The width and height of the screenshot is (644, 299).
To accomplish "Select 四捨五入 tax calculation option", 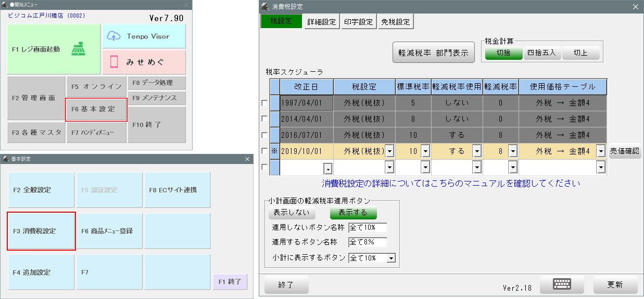I will tap(541, 53).
